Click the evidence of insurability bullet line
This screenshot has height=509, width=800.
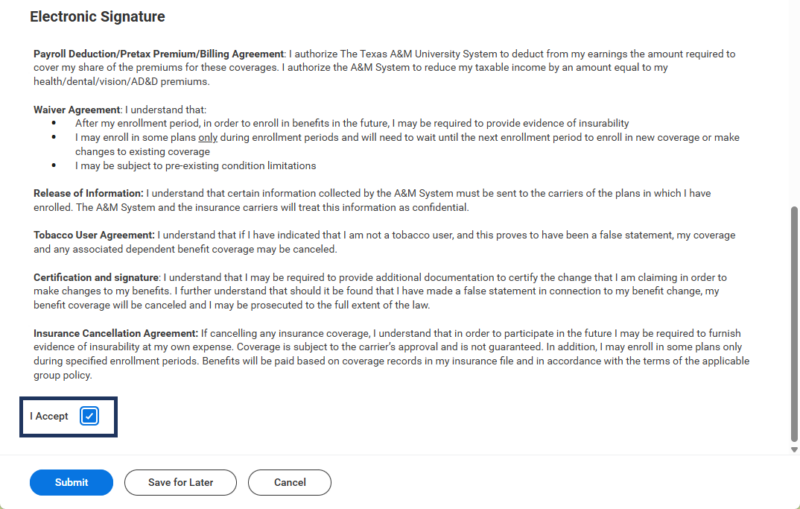[352, 123]
